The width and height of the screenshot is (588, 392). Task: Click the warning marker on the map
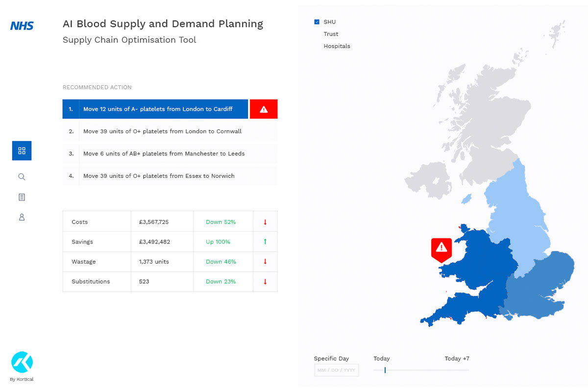coord(441,247)
